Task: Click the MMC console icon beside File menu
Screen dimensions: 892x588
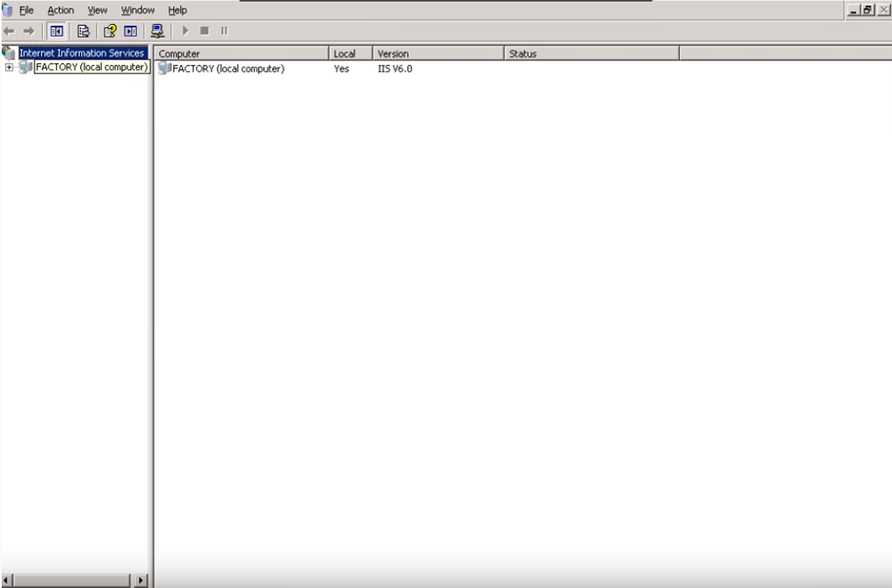Action: click(8, 9)
